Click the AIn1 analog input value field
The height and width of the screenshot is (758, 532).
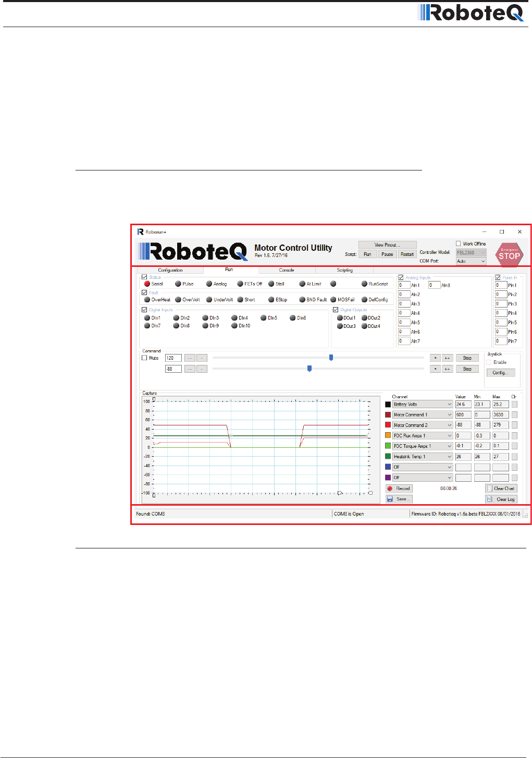pyautogui.click(x=404, y=285)
